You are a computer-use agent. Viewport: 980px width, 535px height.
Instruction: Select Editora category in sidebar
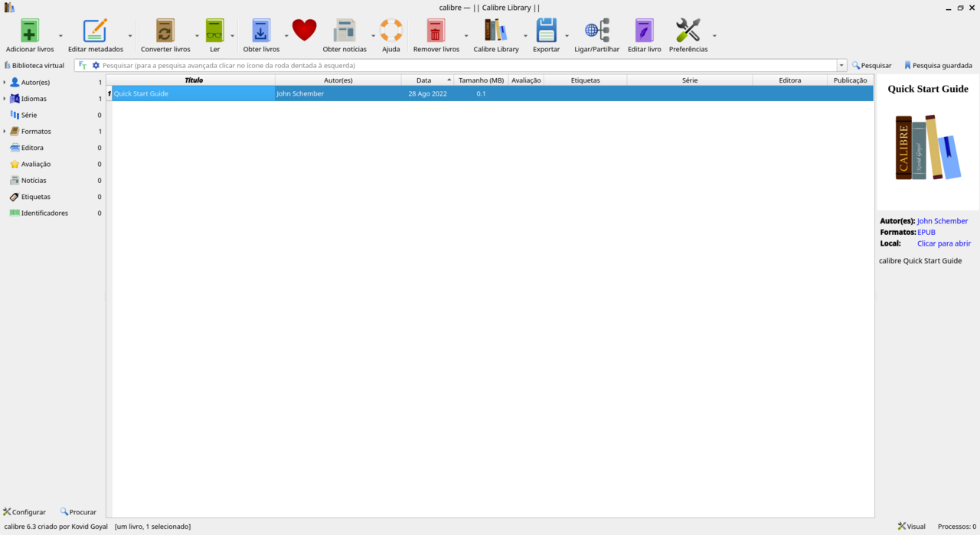(x=32, y=148)
